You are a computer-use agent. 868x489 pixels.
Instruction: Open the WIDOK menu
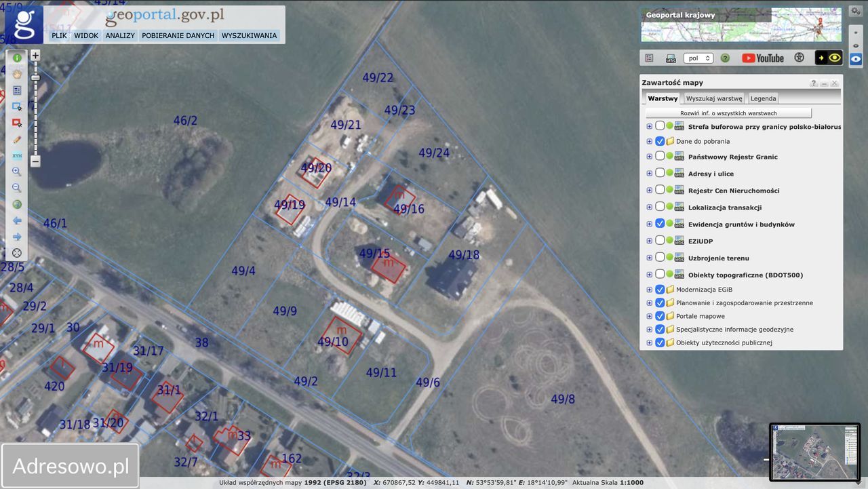click(86, 35)
